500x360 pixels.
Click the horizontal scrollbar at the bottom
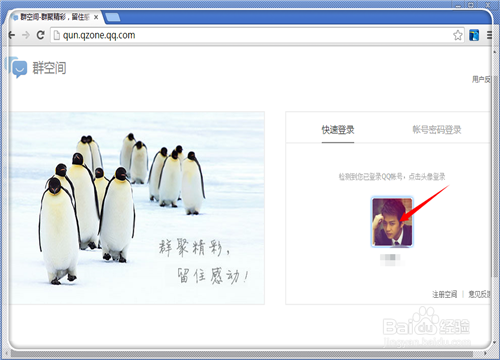tap(242, 353)
